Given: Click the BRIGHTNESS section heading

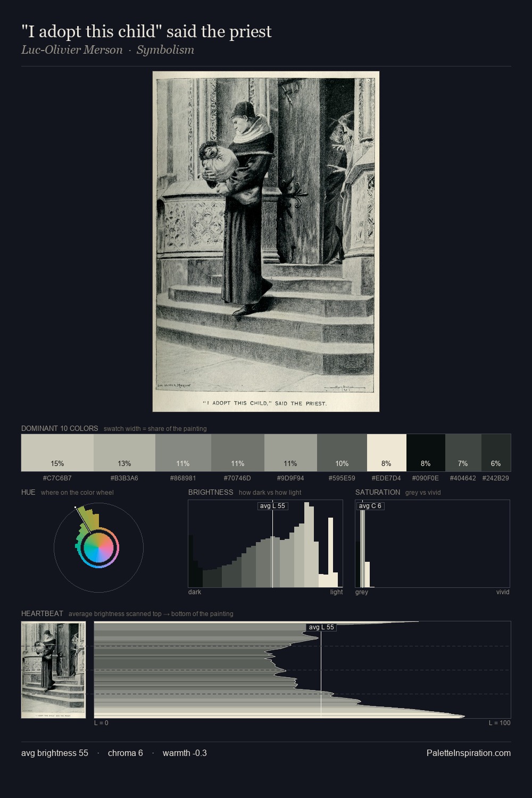Looking at the screenshot, I should coord(211,492).
